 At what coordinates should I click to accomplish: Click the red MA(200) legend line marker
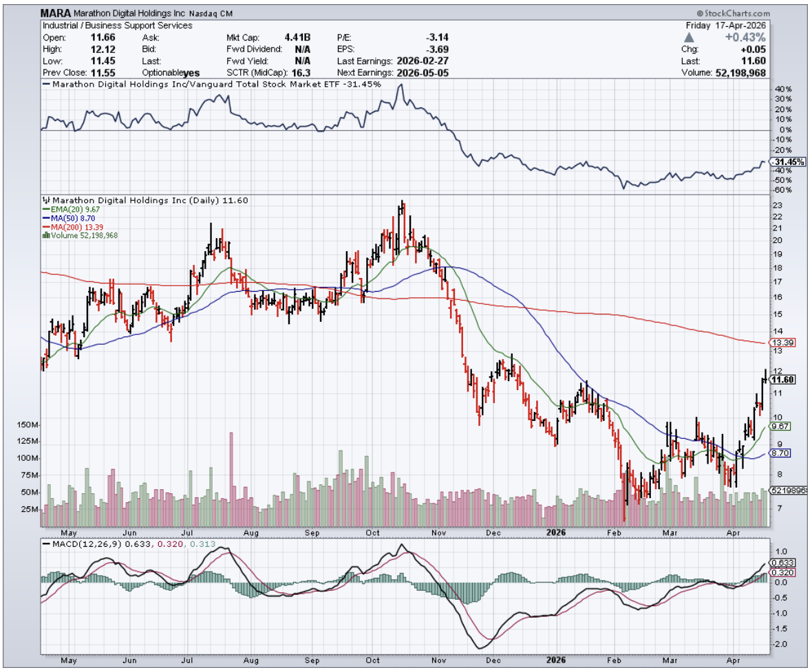45,227
